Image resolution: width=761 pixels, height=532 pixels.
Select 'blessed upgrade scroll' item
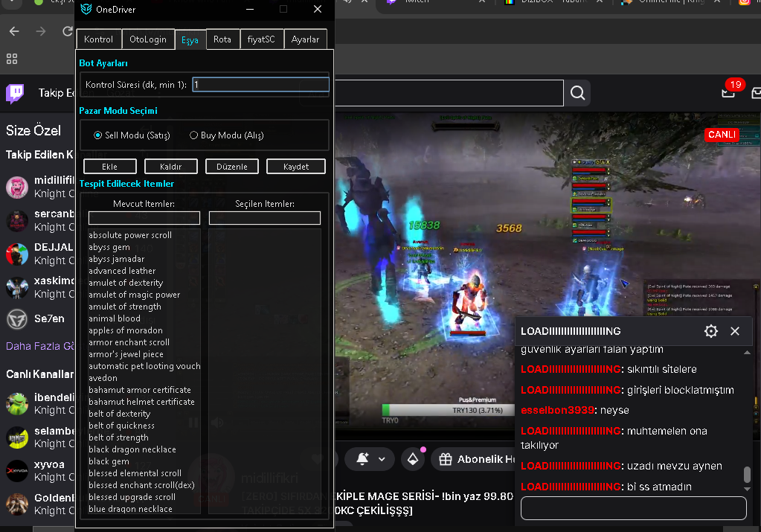(x=132, y=497)
